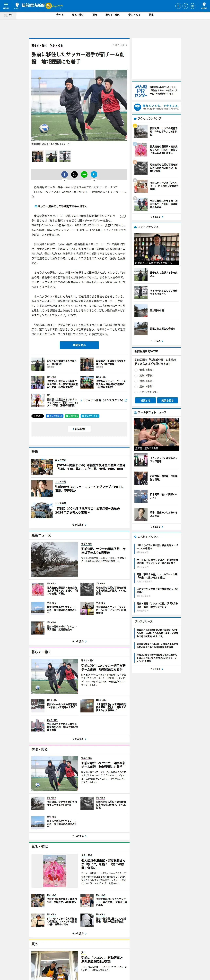The image size is (210, 980).
Task: Open the header Facebook icon
Action: [178, 6]
